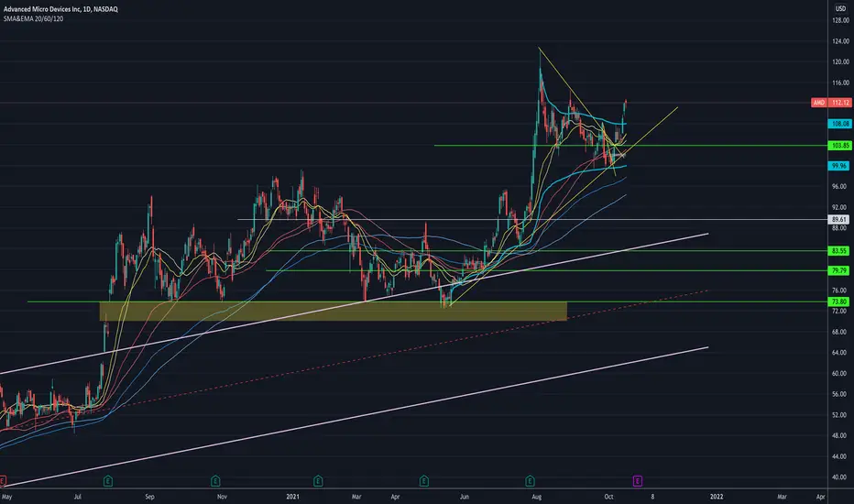Select the green 103.85 level label

click(x=839, y=146)
